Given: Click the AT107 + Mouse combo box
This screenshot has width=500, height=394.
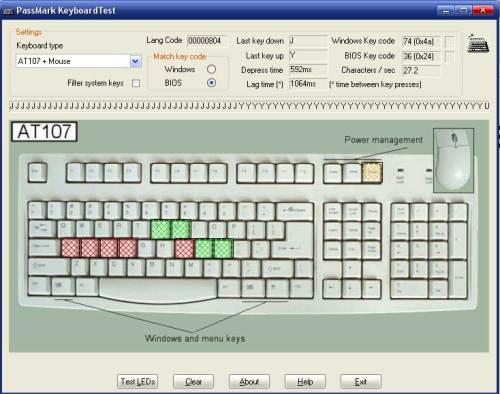Looking at the screenshot, I should tap(78, 61).
